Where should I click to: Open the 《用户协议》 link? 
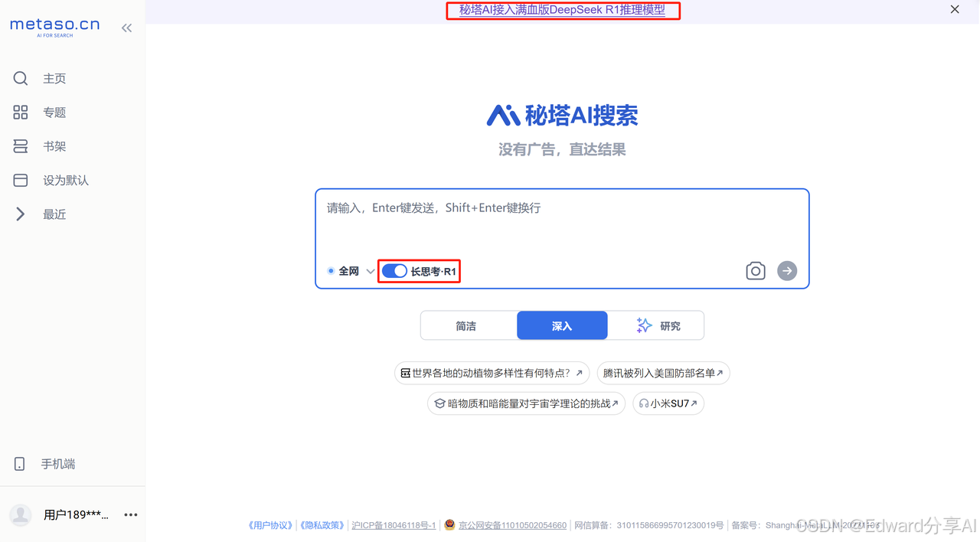point(270,525)
